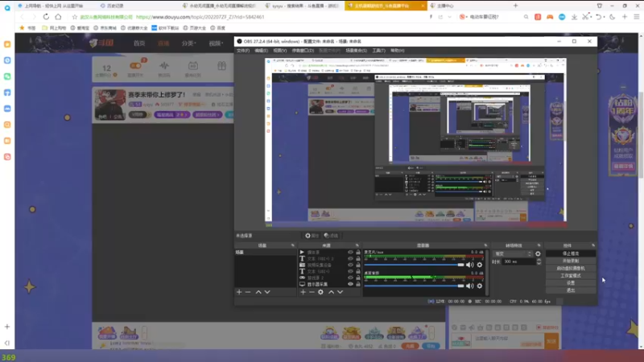Add a new scene with plus icon

(x=239, y=292)
